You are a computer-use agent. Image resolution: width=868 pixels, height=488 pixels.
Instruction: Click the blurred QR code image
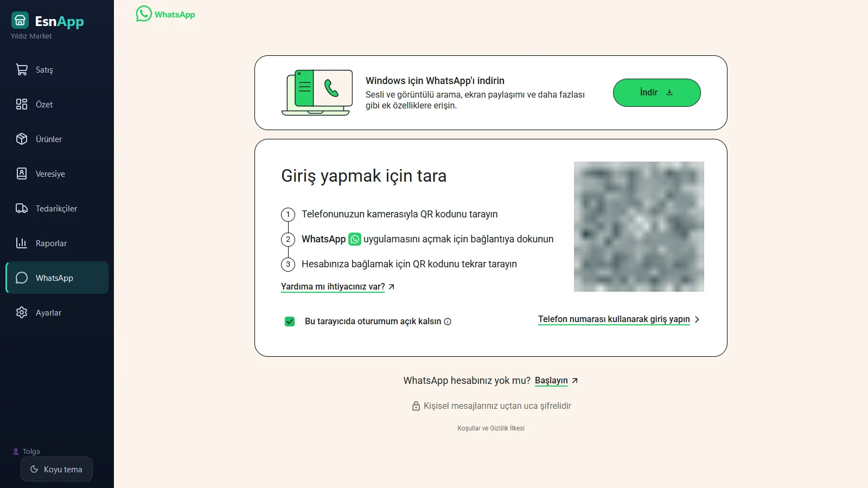(x=639, y=227)
